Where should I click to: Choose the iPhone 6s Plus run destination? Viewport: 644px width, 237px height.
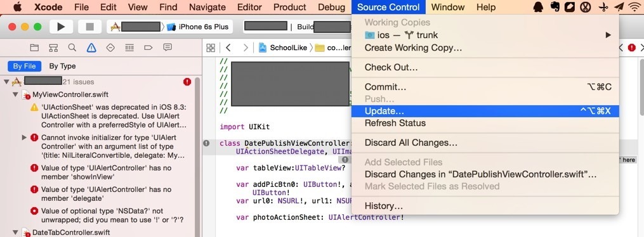pyautogui.click(x=198, y=27)
